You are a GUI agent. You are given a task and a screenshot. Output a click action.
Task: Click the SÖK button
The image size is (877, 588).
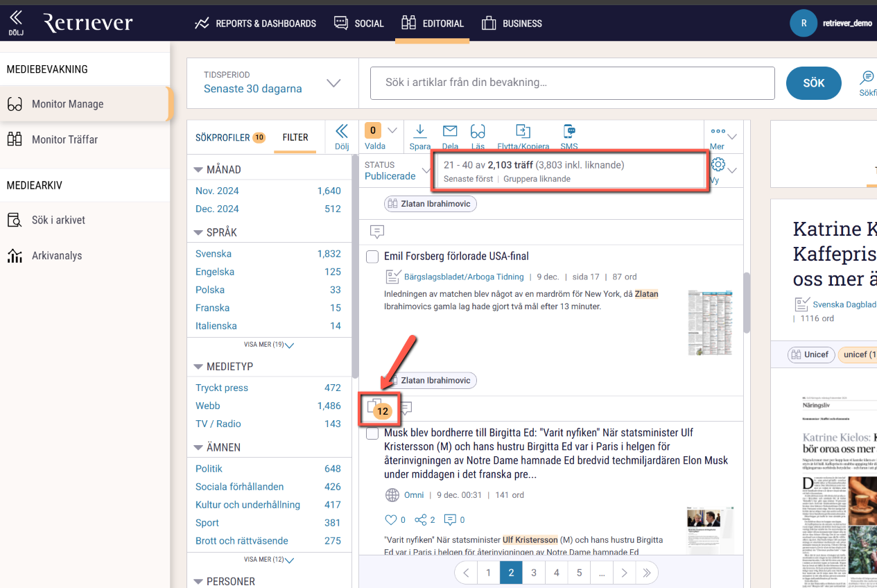(813, 83)
